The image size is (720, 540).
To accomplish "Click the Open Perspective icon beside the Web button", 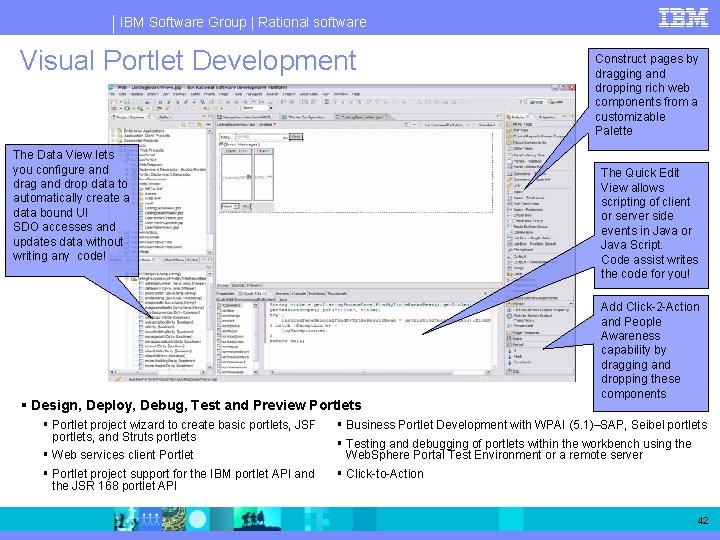I will (523, 102).
